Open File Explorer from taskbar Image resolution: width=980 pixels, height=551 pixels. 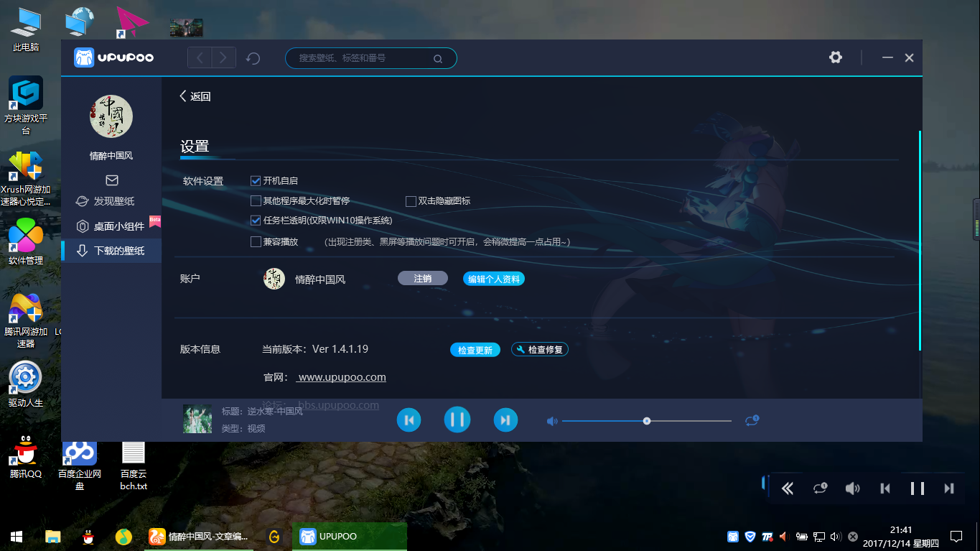point(52,537)
